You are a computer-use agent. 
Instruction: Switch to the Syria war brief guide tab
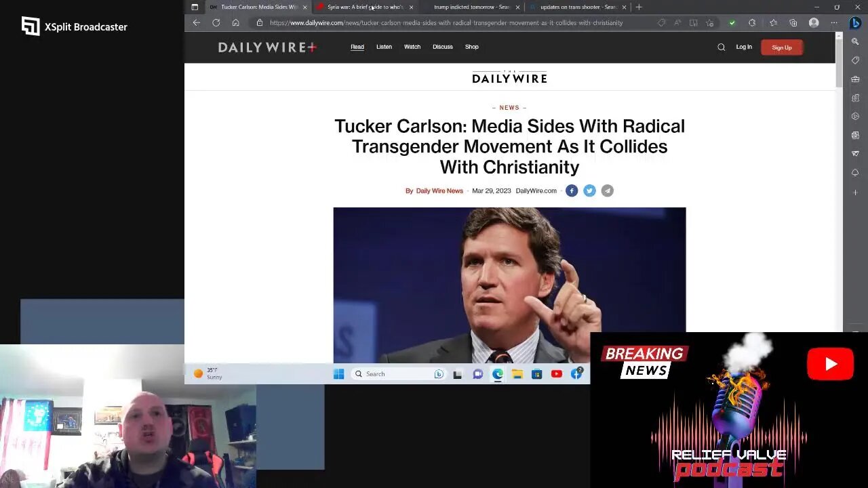click(x=365, y=7)
